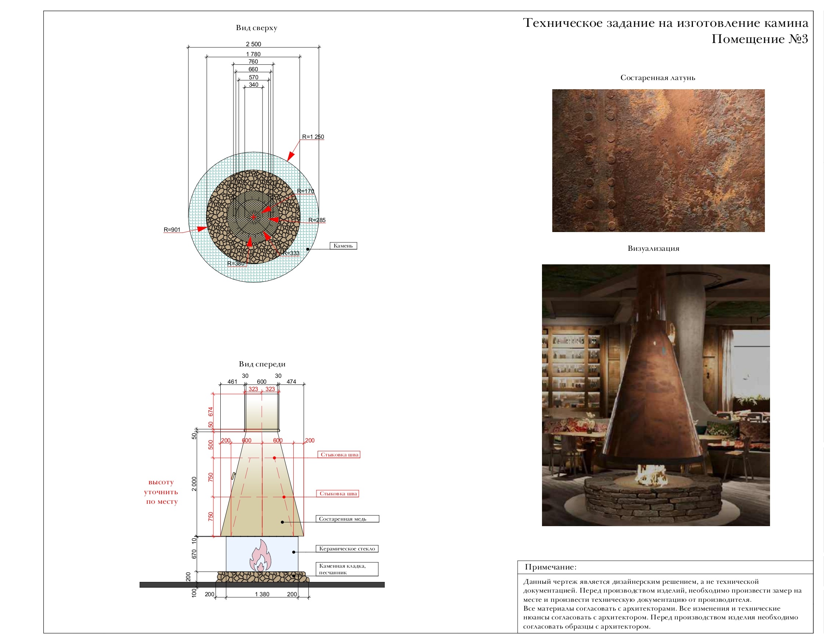Click the fireplace visualization render
Viewport: 824px width, 644px height.
(655, 395)
